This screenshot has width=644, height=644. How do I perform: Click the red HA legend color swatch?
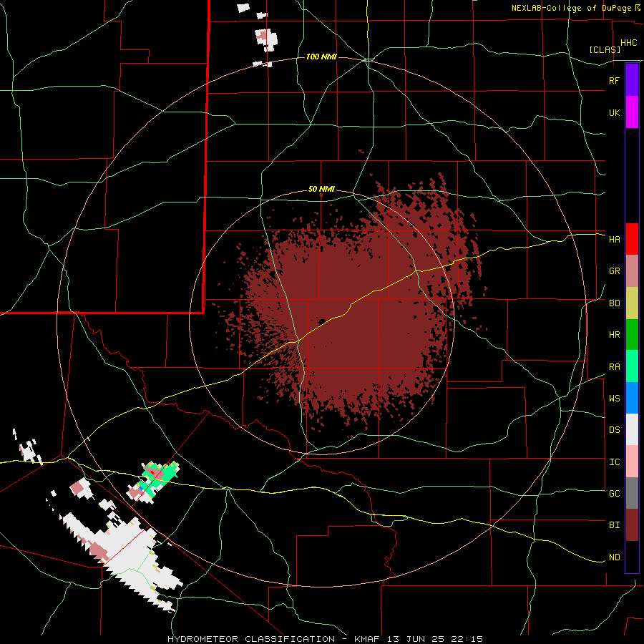point(632,239)
